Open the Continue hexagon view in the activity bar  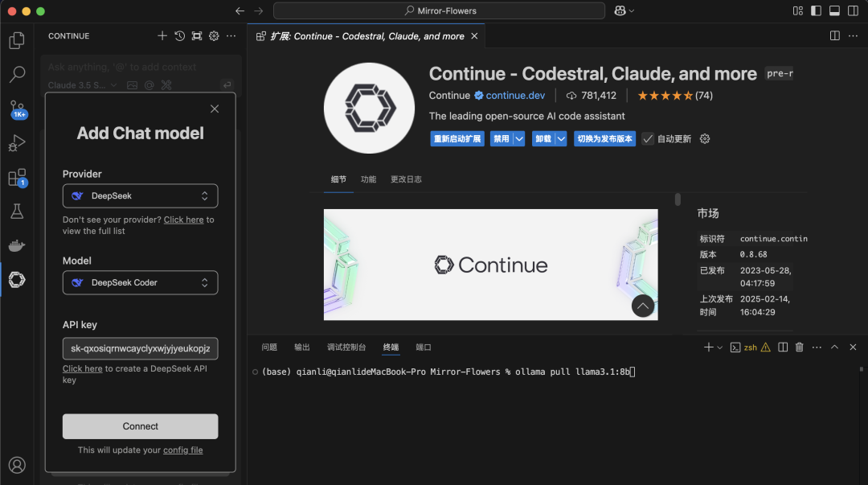pos(17,280)
